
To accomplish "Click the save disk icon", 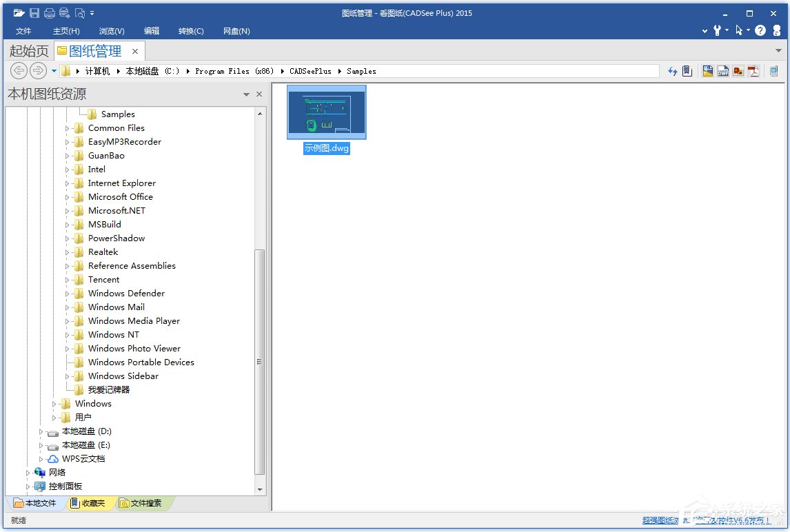I will click(x=34, y=13).
